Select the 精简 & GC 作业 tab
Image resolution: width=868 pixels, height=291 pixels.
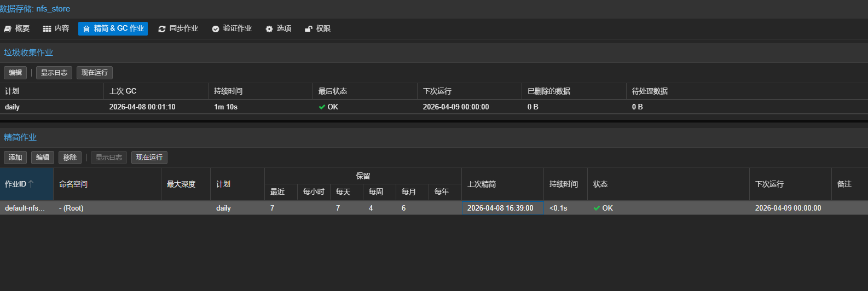(x=113, y=28)
